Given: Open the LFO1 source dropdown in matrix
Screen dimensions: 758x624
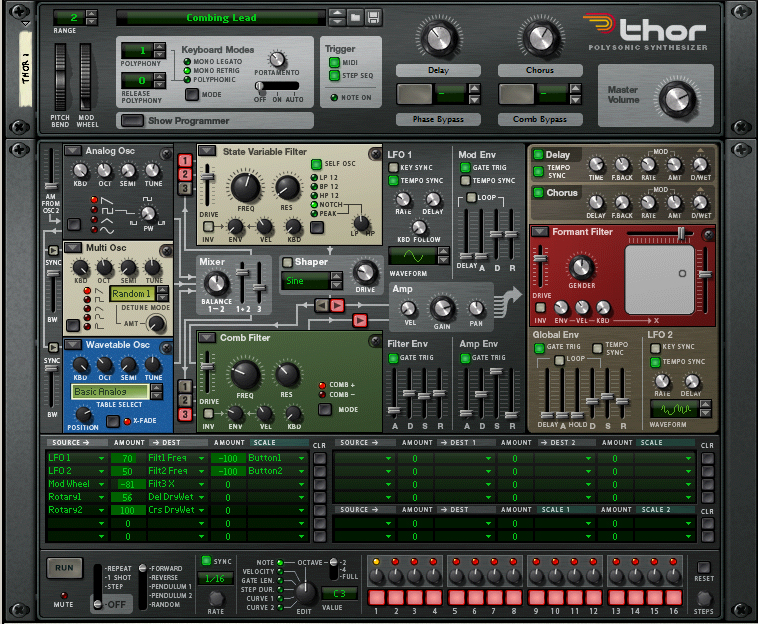Looking at the screenshot, I should click(x=102, y=458).
